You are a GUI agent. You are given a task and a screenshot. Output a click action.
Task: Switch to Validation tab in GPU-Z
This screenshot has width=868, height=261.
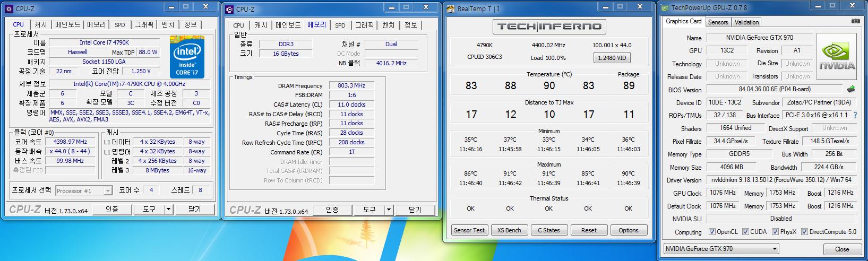(746, 22)
